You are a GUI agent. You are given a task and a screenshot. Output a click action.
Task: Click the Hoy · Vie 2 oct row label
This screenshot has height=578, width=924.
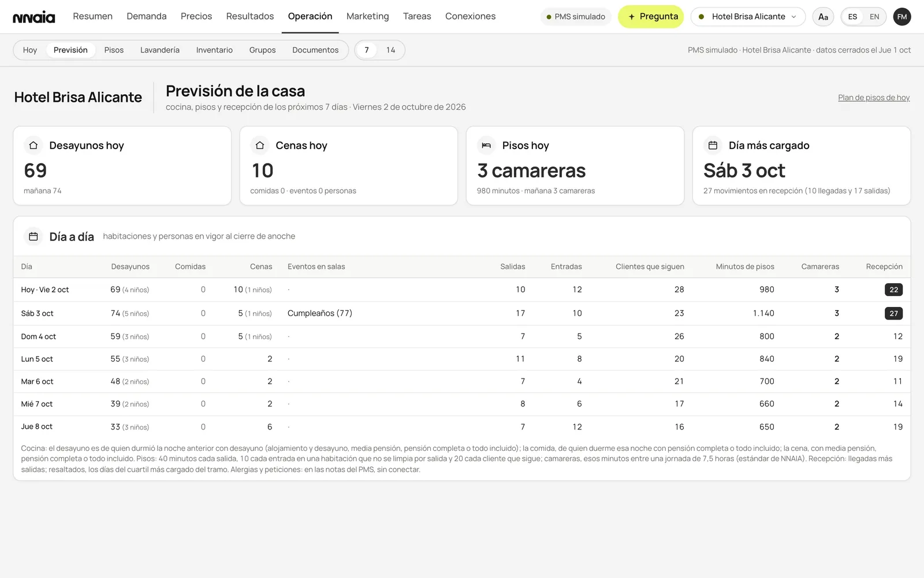pyautogui.click(x=45, y=290)
